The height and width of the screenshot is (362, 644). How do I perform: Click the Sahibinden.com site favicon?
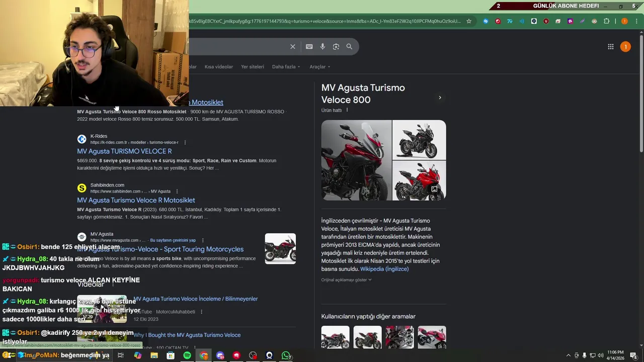(x=82, y=188)
